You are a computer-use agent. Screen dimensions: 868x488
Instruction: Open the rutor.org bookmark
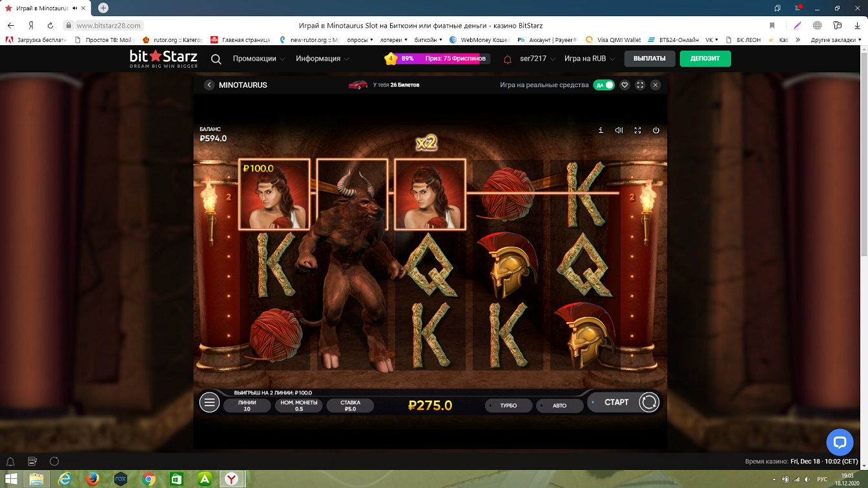pos(173,39)
